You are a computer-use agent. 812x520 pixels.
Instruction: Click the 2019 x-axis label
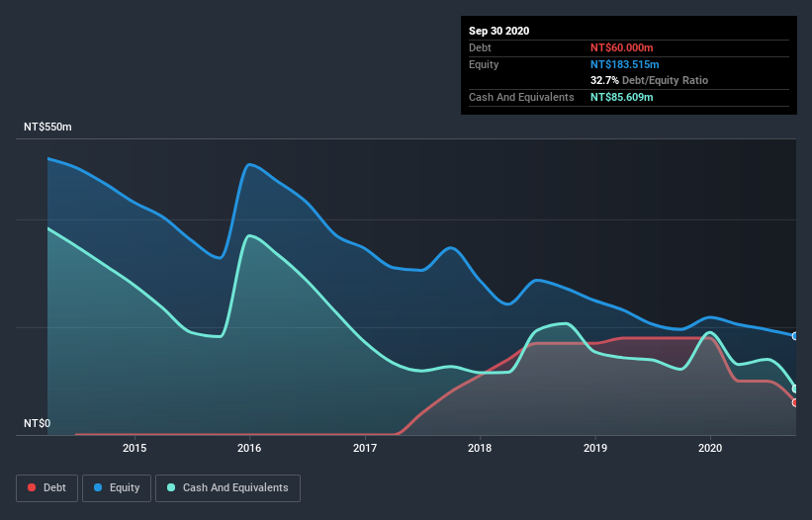(x=595, y=448)
